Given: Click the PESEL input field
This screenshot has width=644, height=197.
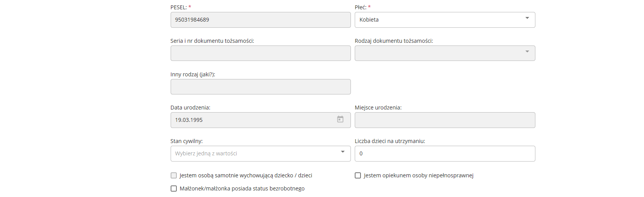Looking at the screenshot, I should pyautogui.click(x=260, y=20).
